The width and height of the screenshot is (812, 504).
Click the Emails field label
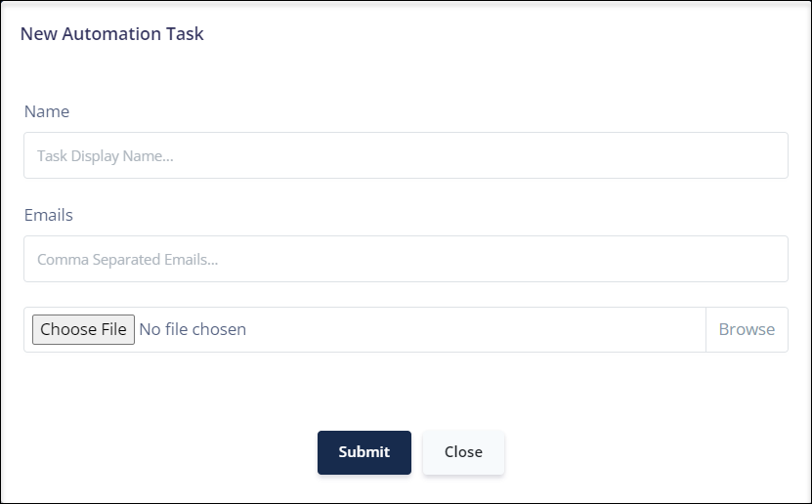[49, 215]
